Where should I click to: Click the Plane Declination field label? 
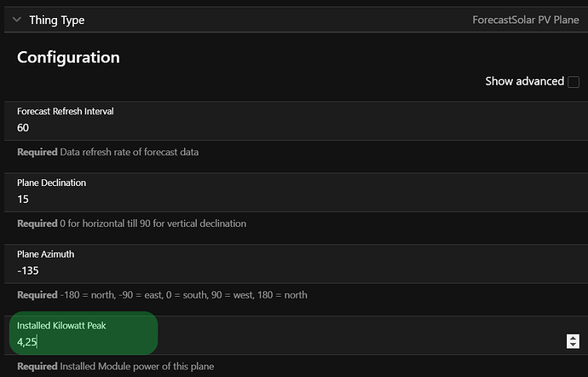(x=51, y=183)
